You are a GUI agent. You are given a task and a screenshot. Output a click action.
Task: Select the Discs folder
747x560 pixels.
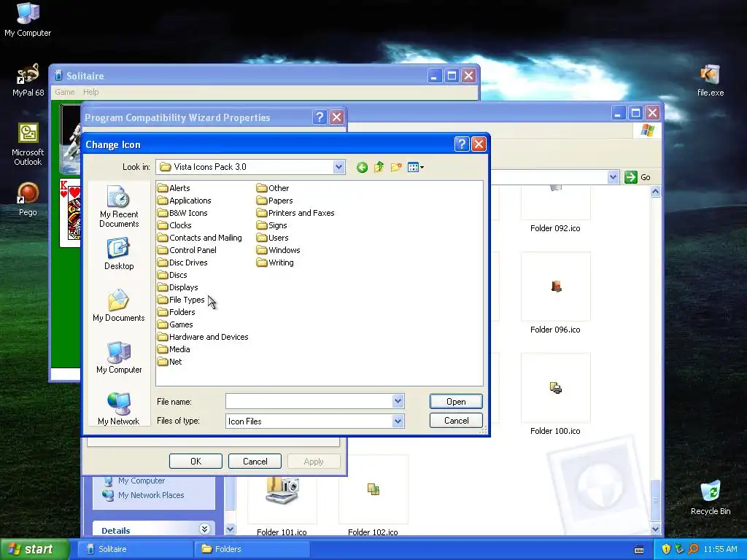pyautogui.click(x=172, y=275)
